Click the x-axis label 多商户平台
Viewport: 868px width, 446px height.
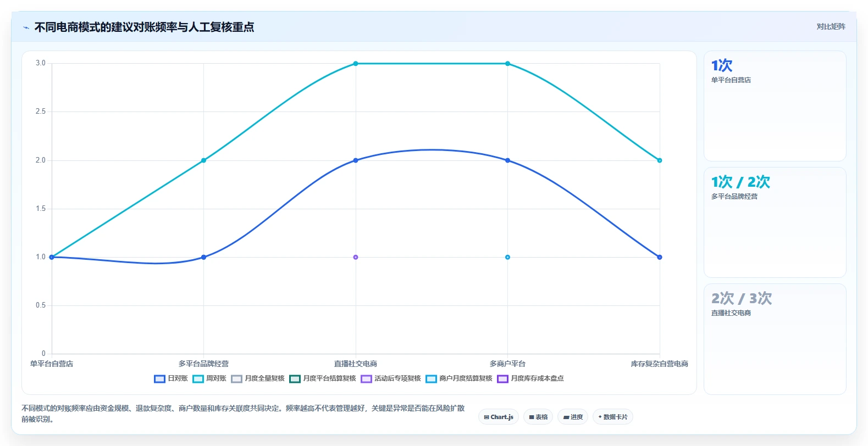[x=507, y=364]
